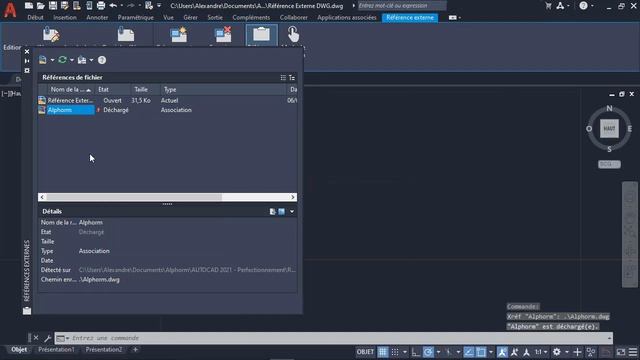The height and width of the screenshot is (360, 640).
Task: Open Attach DWG dropdown arrow in palette
Action: click(52, 60)
